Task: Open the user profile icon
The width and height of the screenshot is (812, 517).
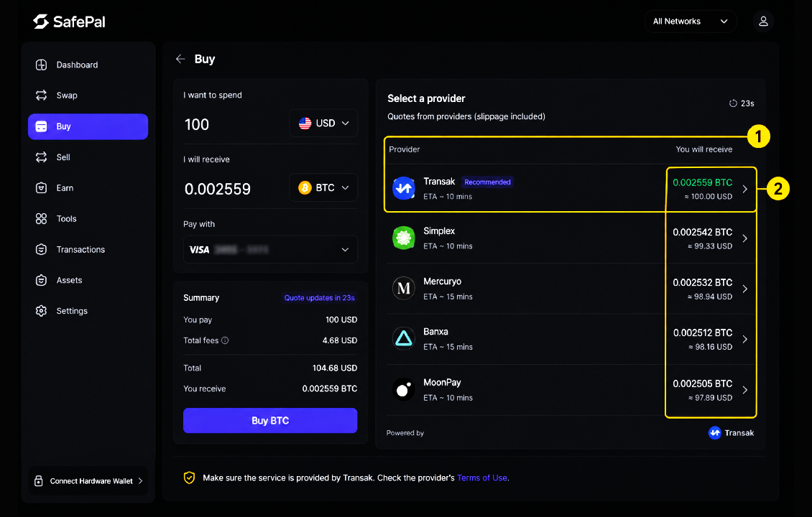Action: pos(763,22)
